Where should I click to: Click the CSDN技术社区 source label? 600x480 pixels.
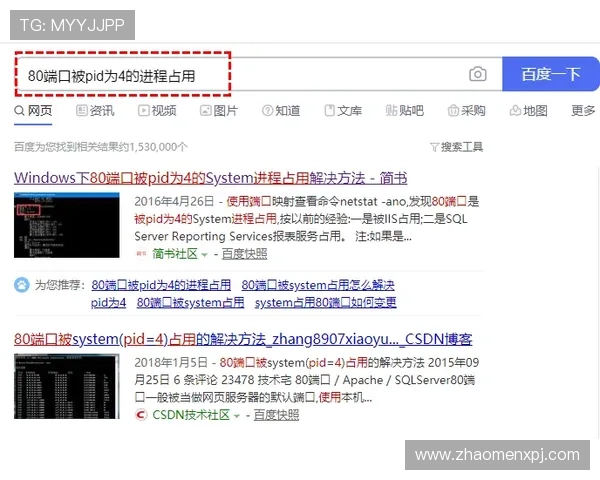tap(191, 415)
